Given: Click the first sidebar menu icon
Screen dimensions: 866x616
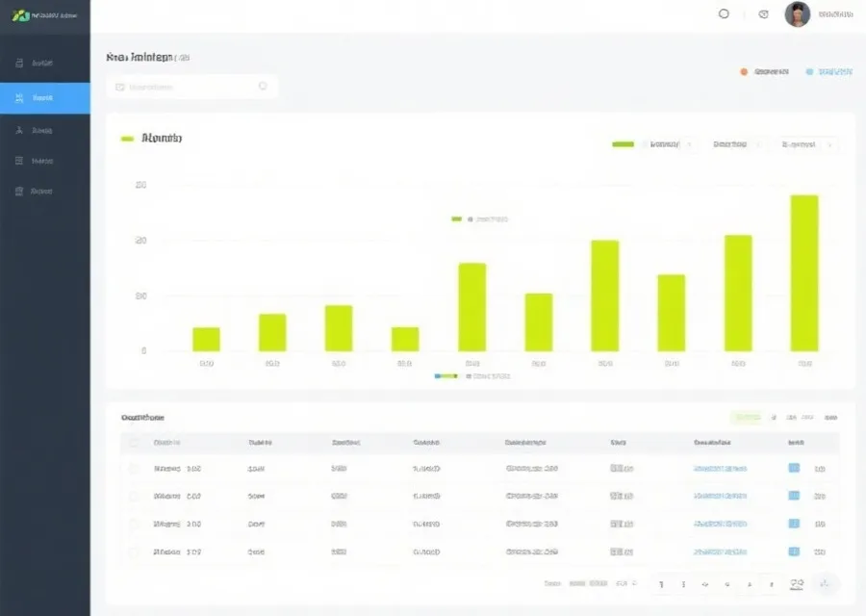Looking at the screenshot, I should pyautogui.click(x=19, y=64).
